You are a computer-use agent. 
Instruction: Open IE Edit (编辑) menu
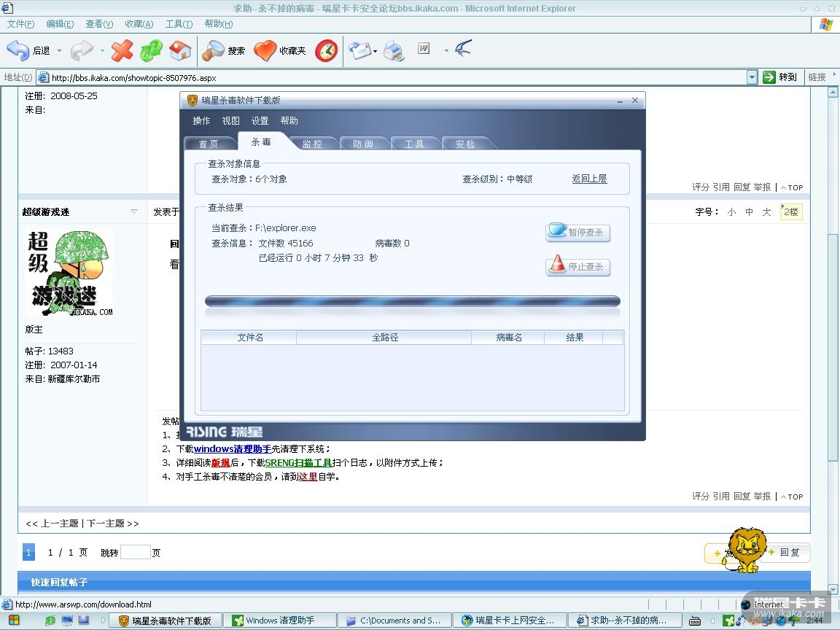point(60,23)
